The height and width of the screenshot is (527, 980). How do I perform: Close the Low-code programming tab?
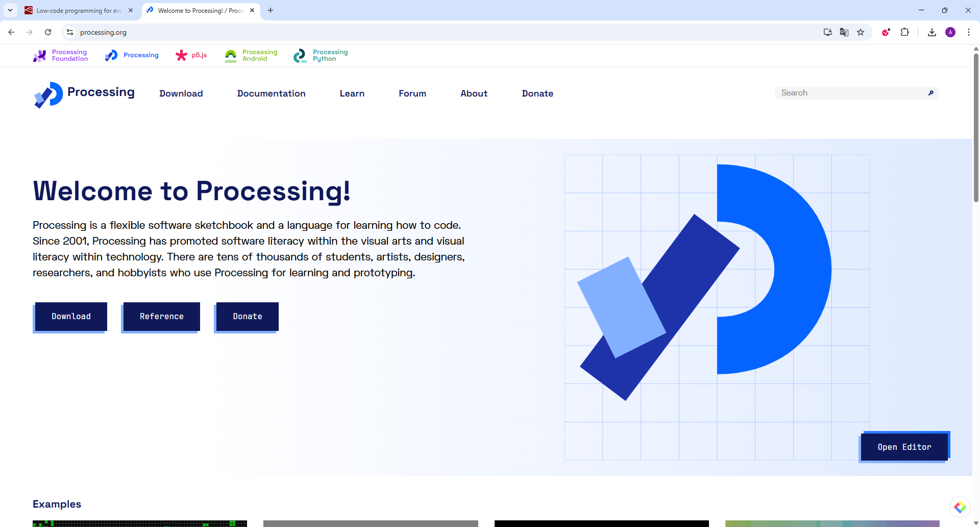point(131,10)
